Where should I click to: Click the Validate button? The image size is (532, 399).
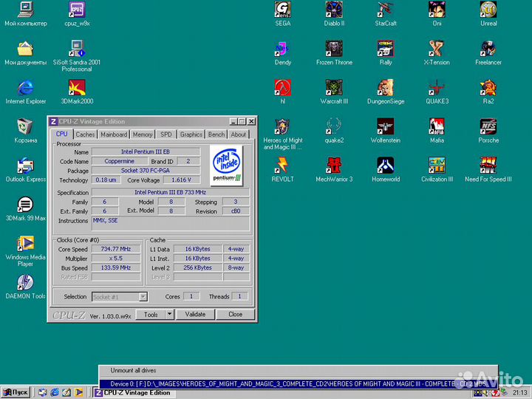195,315
